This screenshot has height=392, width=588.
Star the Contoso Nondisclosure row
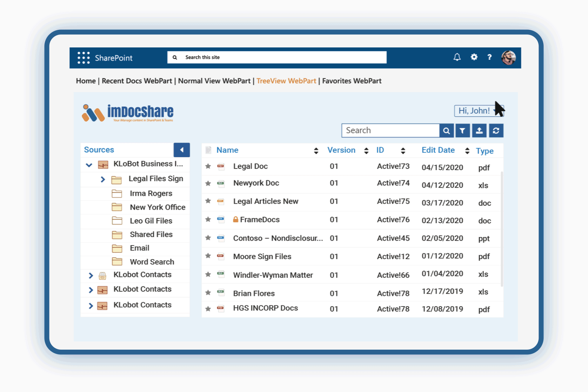pos(208,238)
